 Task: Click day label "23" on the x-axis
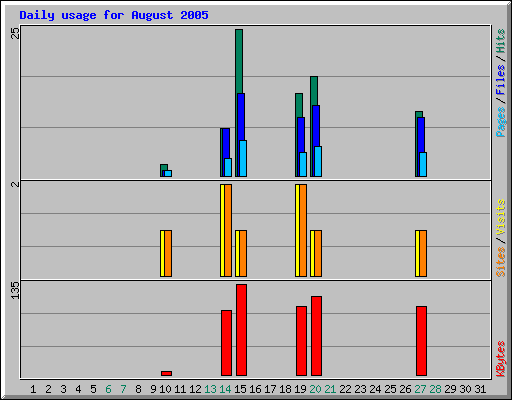[x=360, y=389]
